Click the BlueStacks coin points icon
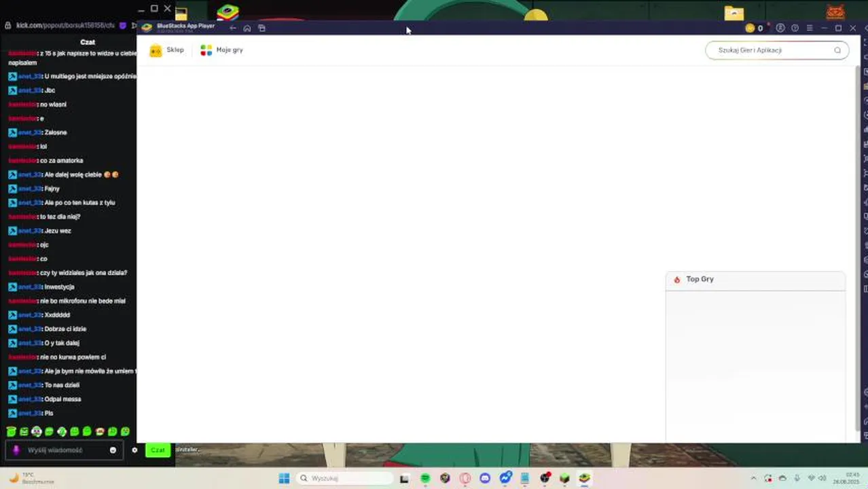The height and width of the screenshot is (489, 868). tap(750, 28)
